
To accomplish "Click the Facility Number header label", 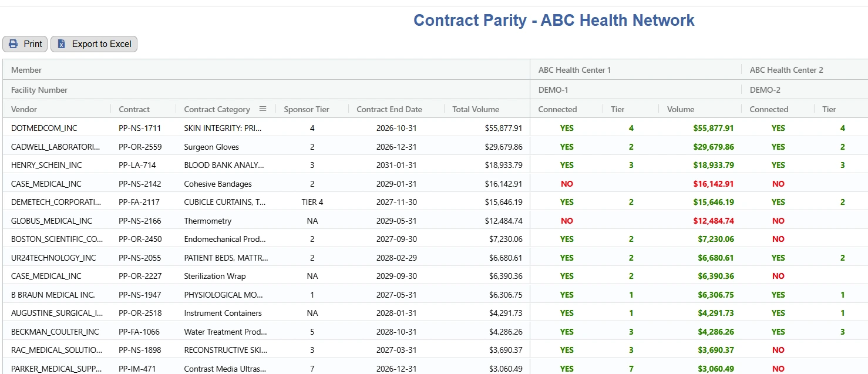I will click(x=39, y=90).
